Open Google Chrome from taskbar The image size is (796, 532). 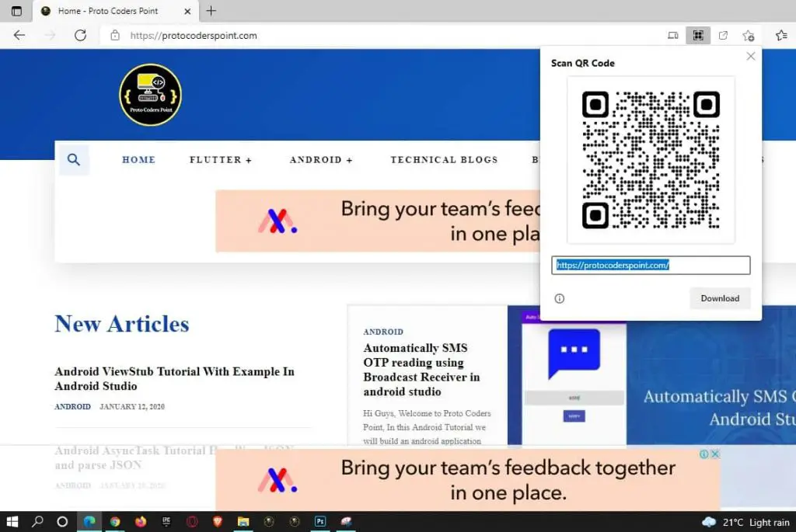(x=115, y=521)
